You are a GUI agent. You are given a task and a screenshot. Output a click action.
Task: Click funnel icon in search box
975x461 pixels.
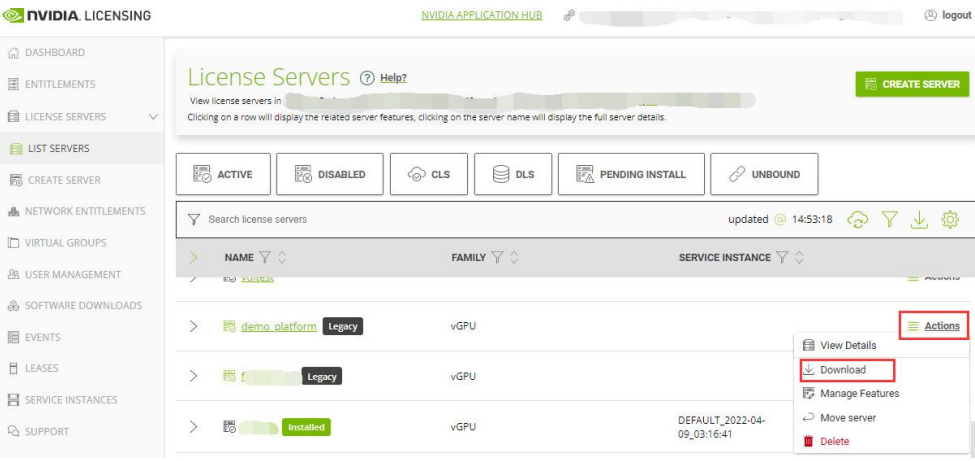coord(194,219)
